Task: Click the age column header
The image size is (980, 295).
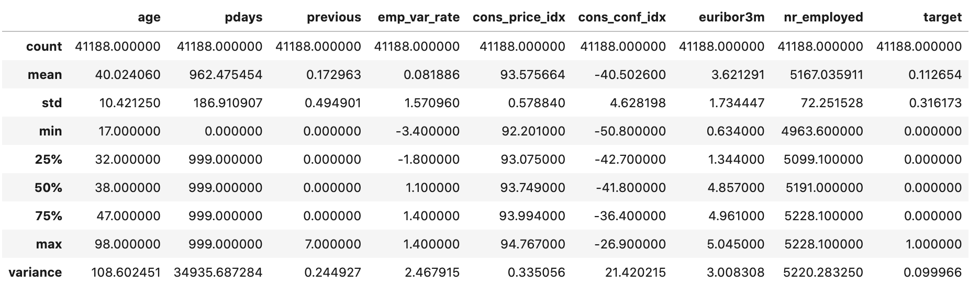Action: [x=149, y=18]
